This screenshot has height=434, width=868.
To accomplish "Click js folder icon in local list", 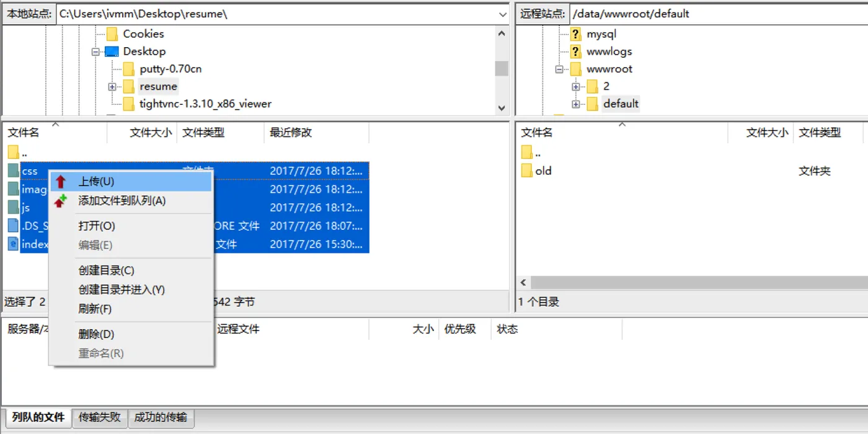I will pyautogui.click(x=14, y=207).
